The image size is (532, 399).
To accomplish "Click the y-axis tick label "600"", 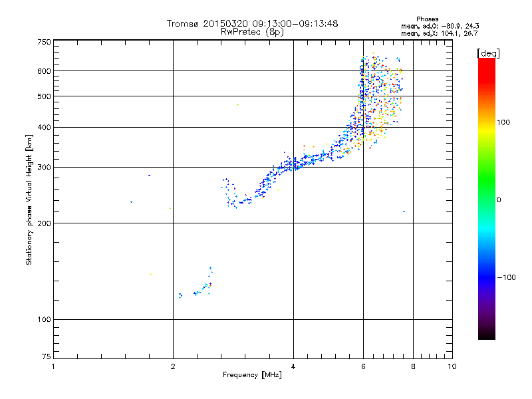I will (44, 71).
